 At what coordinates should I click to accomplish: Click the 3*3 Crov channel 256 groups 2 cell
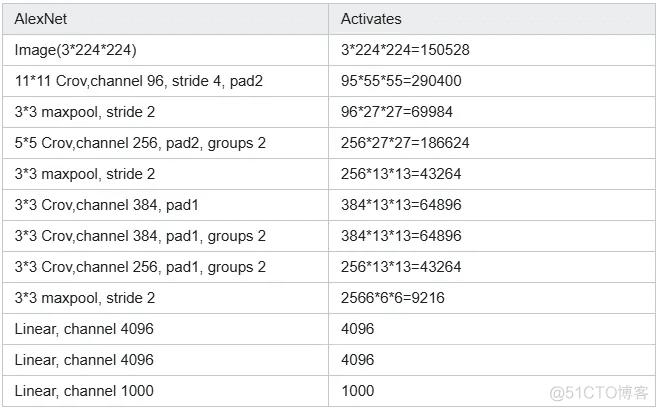165,267
